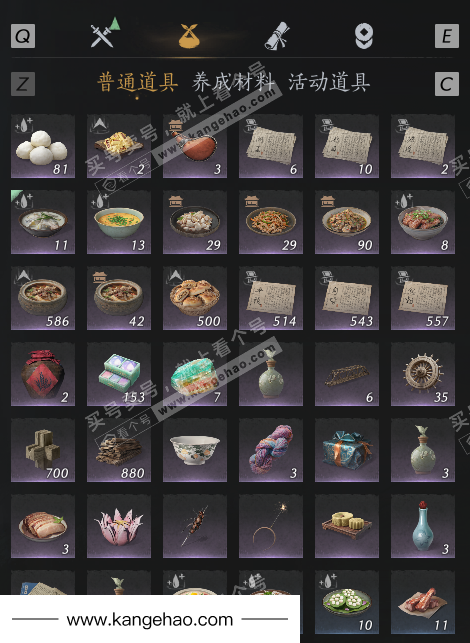Screen dimensions: 470x643
Task: Select the C next sub-tab key
Action: tap(447, 84)
